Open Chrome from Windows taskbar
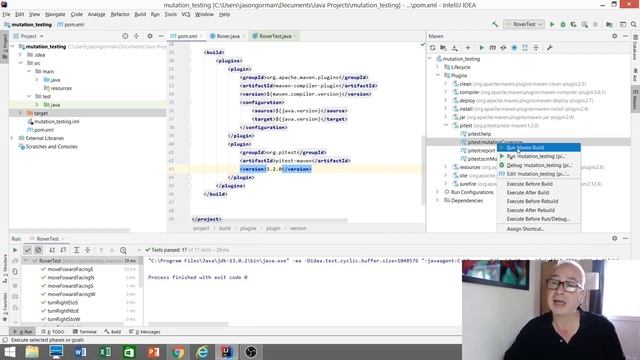640x360 pixels. [178, 352]
